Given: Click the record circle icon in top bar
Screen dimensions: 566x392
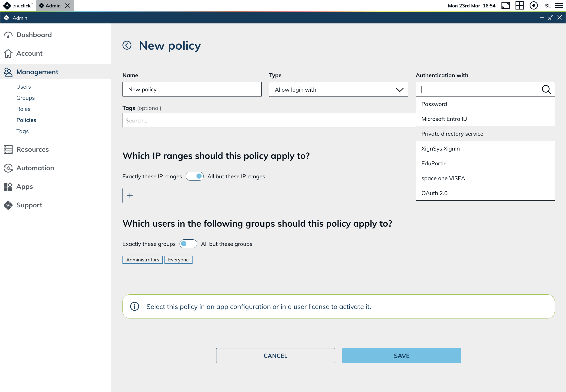Looking at the screenshot, I should point(533,6).
